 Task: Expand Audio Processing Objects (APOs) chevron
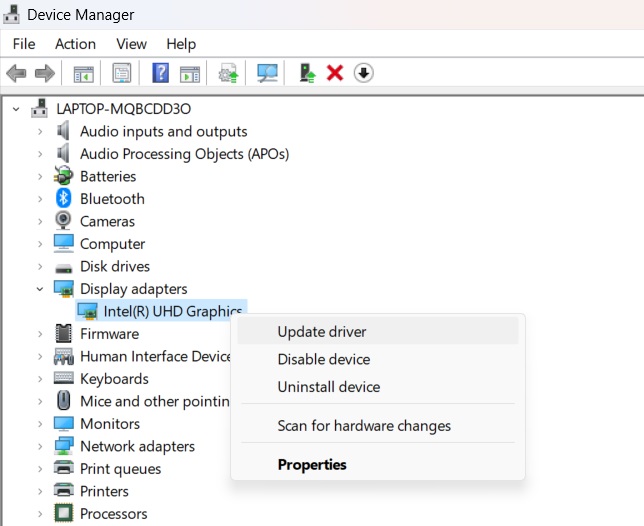point(40,154)
